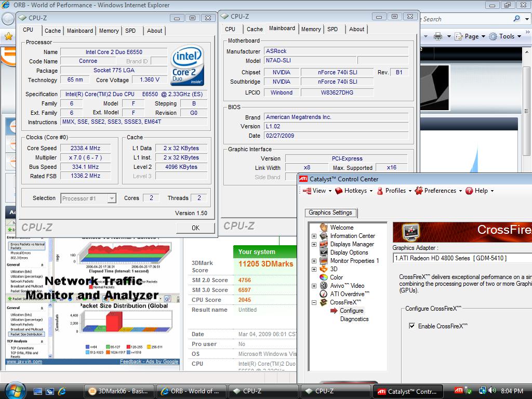Click the Internet Explorer Favorites star icon
This screenshot has height=399, width=532.
pos(9,36)
